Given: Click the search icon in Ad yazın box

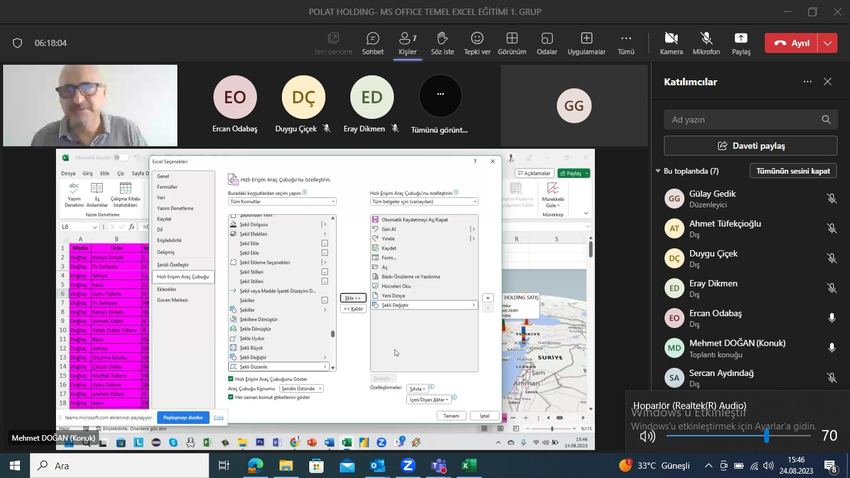Looking at the screenshot, I should 826,120.
